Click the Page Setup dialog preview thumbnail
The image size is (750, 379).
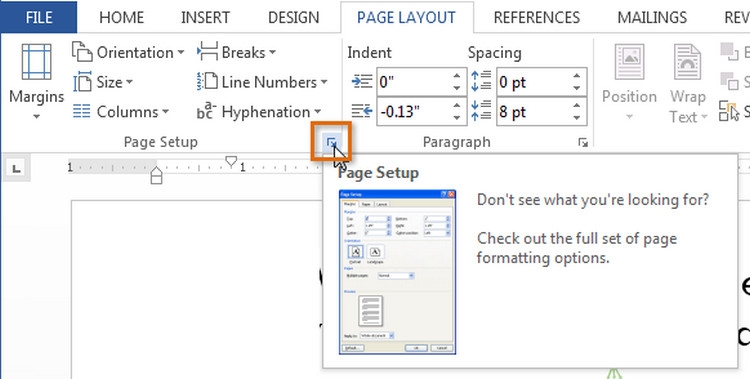click(x=397, y=272)
